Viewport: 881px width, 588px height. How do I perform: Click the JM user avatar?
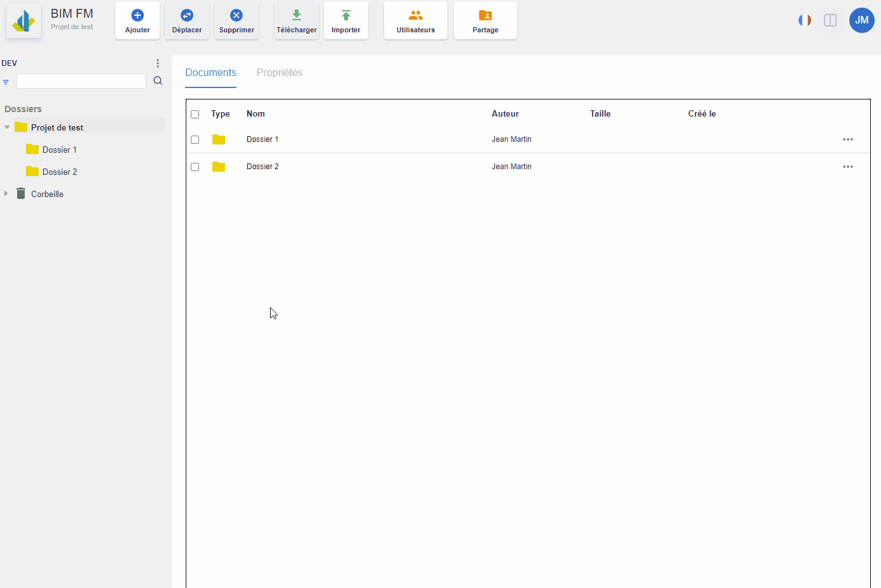(x=861, y=20)
